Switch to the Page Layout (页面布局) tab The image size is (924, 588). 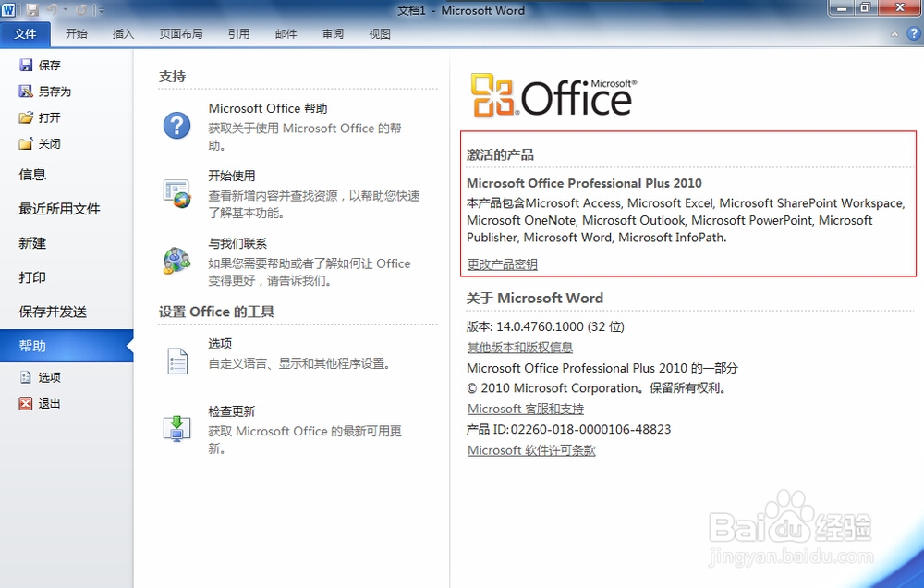pos(181,33)
